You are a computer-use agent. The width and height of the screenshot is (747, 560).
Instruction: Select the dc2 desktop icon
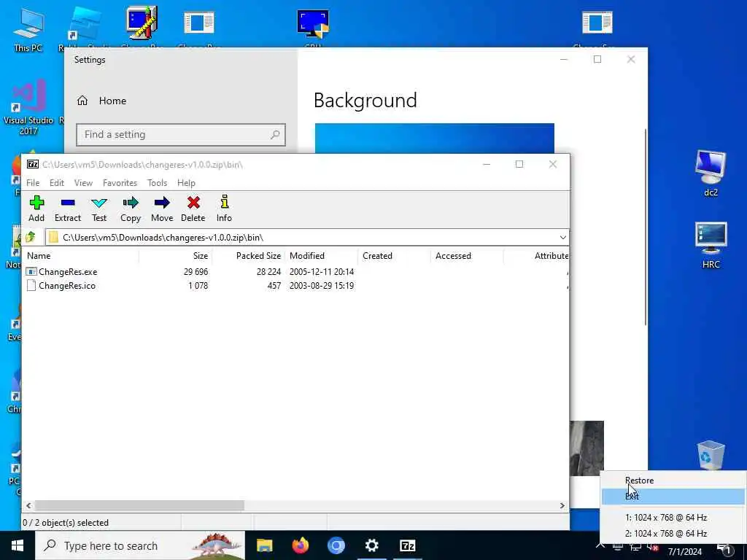[x=711, y=173]
